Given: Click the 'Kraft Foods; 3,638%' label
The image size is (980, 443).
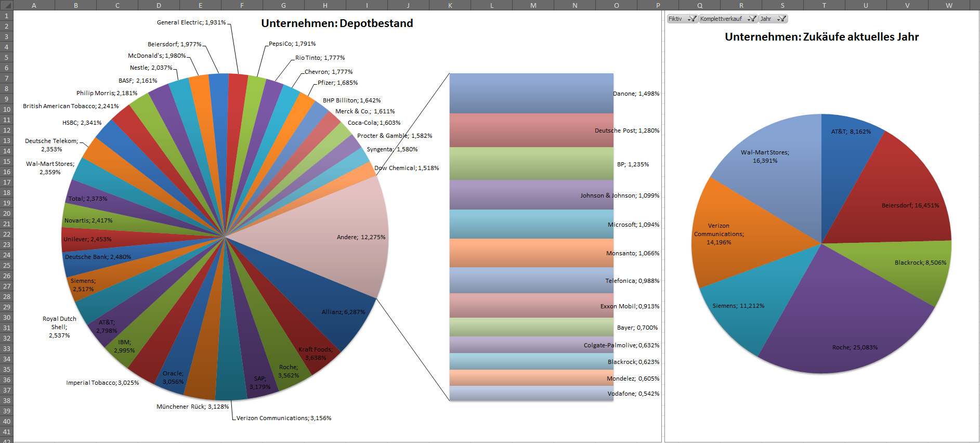Looking at the screenshot, I should (316, 354).
